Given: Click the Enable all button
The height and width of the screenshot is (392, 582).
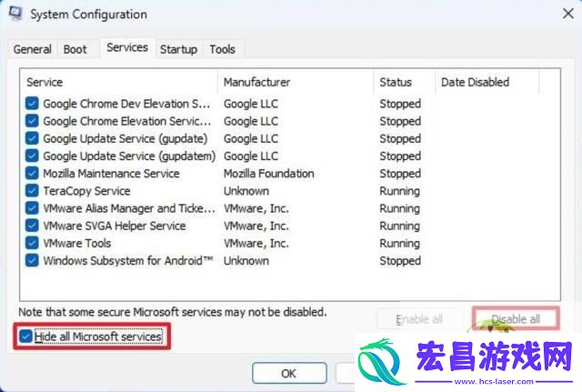Looking at the screenshot, I should coord(419,319).
